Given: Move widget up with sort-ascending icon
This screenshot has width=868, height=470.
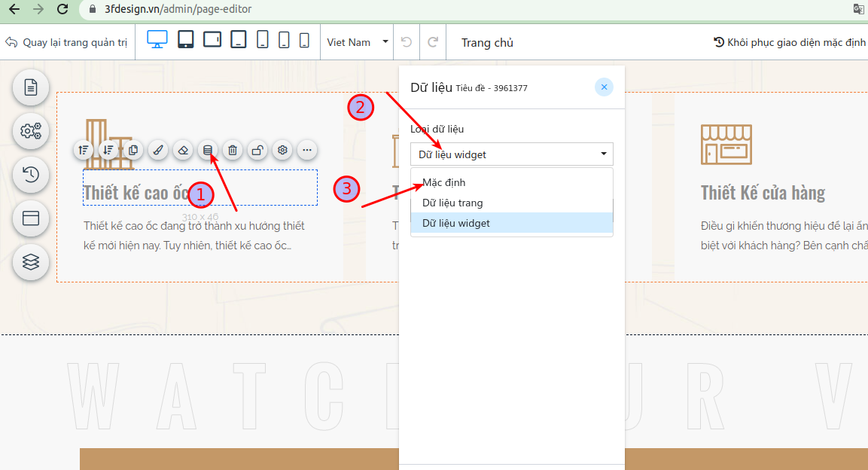Looking at the screenshot, I should point(84,150).
